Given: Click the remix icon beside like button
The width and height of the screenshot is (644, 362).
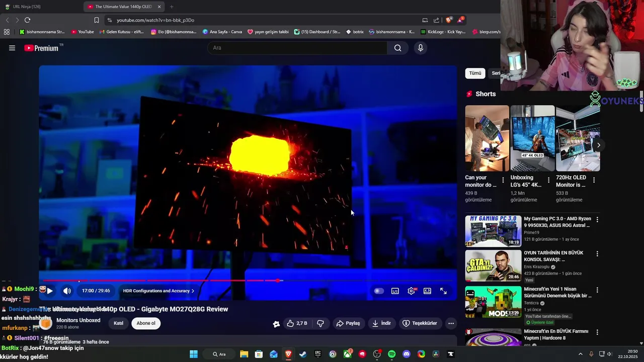Looking at the screenshot, I should click(x=276, y=324).
